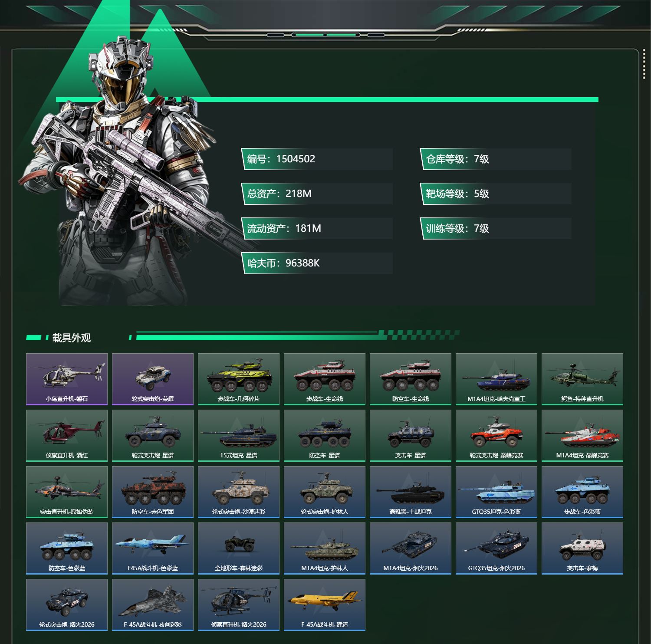Open the M1A4坦克-哈夫克重工 tank card
The image size is (651, 644).
click(x=496, y=379)
